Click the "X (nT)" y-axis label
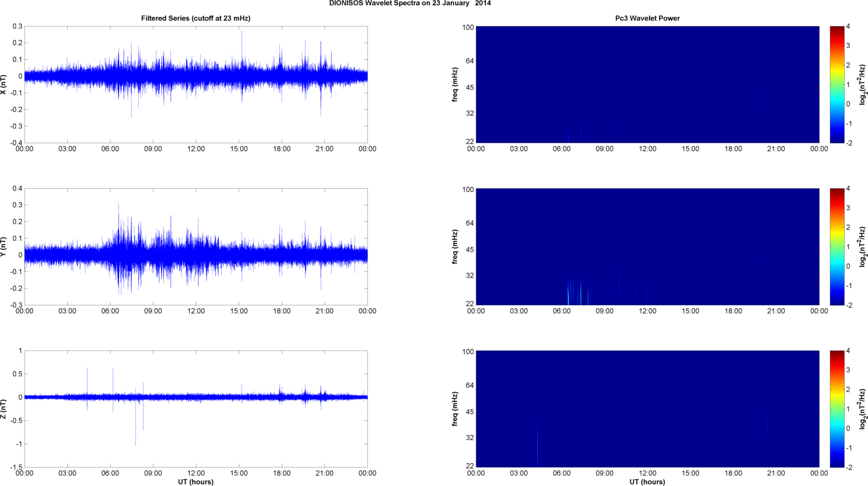The height and width of the screenshot is (486, 868). click(4, 85)
